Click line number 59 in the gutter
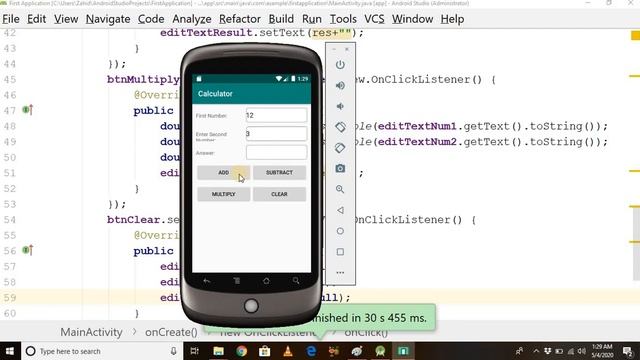The image size is (640, 360). (x=10, y=298)
